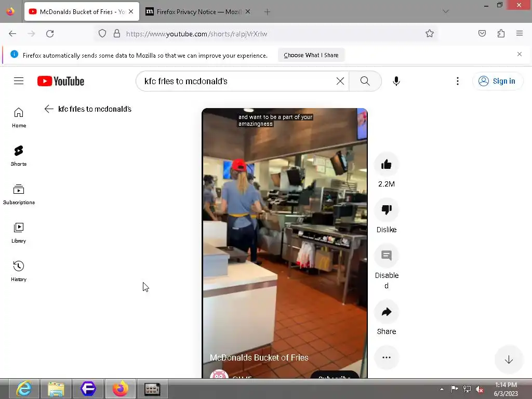Viewport: 532px width, 399px height.
Task: Close the McDonalds Bucket of Fries tab
Action: pyautogui.click(x=131, y=11)
